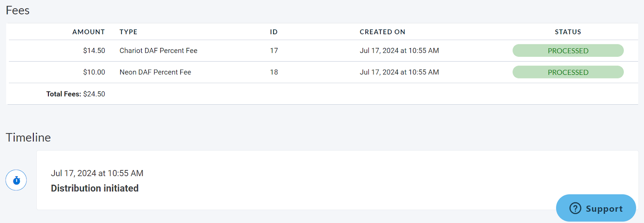Select Neon DAF Percent Fee row
Image resolution: width=644 pixels, height=223 pixels.
(x=155, y=72)
